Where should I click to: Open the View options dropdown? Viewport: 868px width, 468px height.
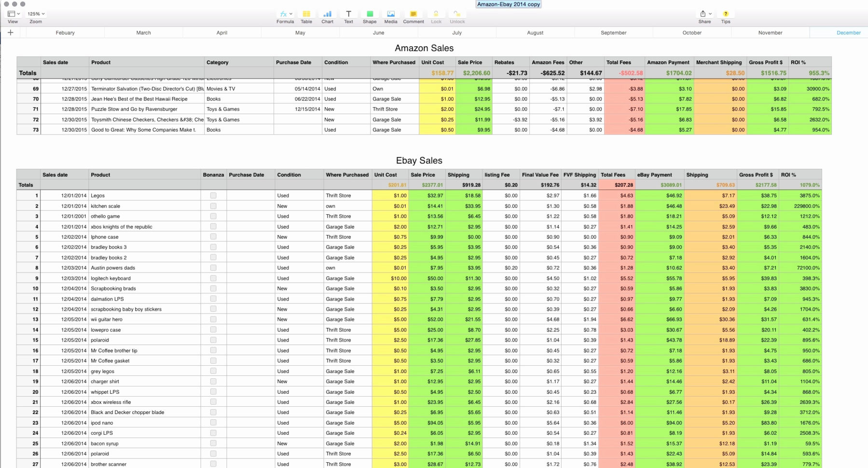tap(13, 14)
